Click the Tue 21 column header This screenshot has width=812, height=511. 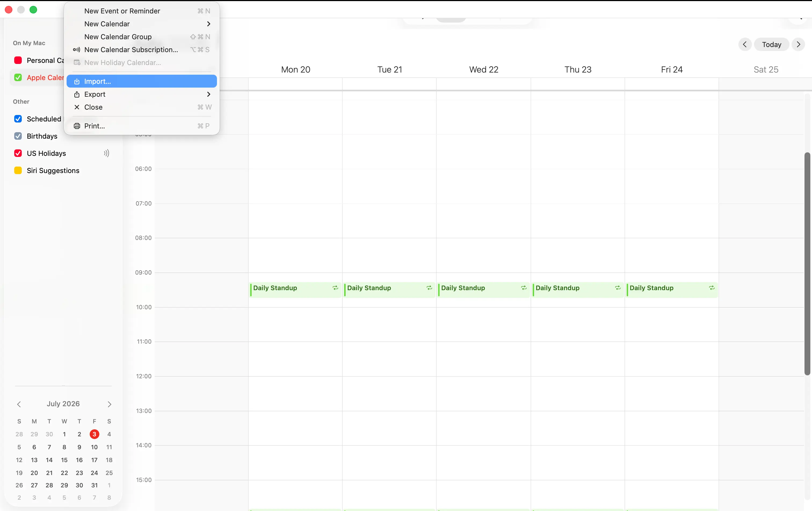pos(389,70)
